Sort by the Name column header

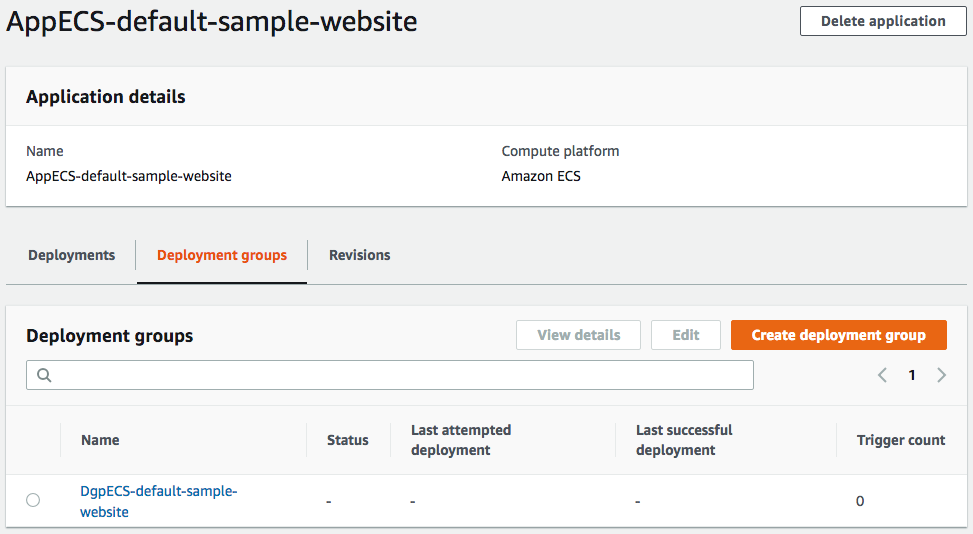(100, 440)
